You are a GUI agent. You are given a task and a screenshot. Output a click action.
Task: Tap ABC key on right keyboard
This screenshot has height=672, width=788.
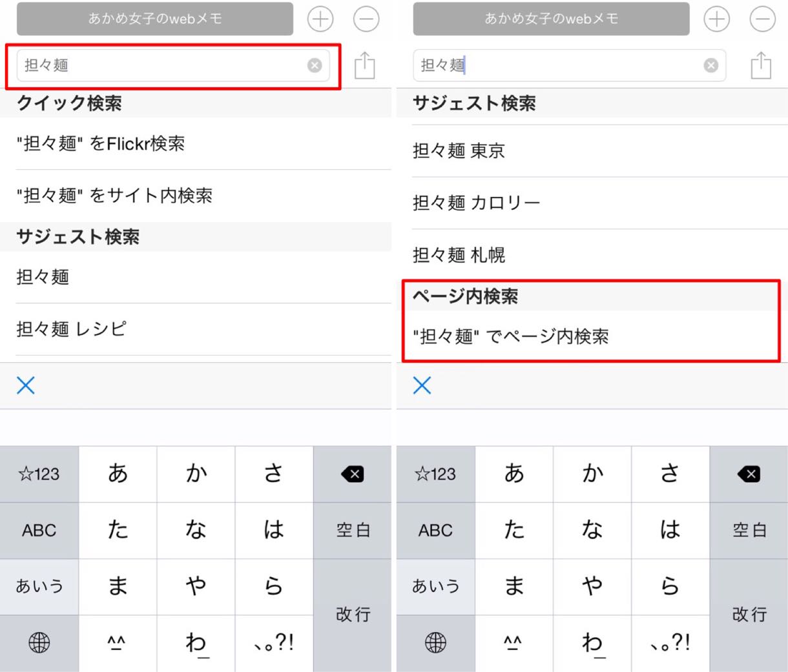(436, 531)
